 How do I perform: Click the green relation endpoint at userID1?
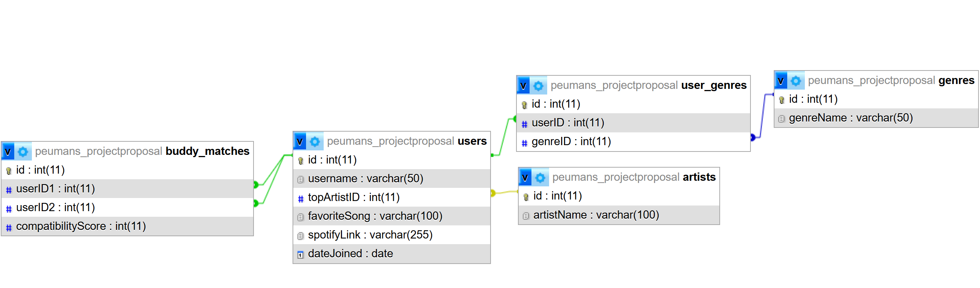pos(256,185)
